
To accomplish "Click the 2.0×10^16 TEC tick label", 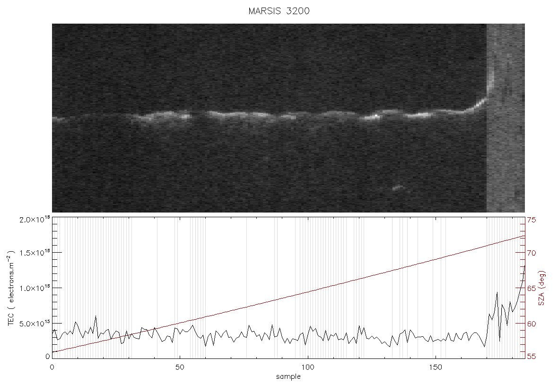I will pyautogui.click(x=35, y=219).
